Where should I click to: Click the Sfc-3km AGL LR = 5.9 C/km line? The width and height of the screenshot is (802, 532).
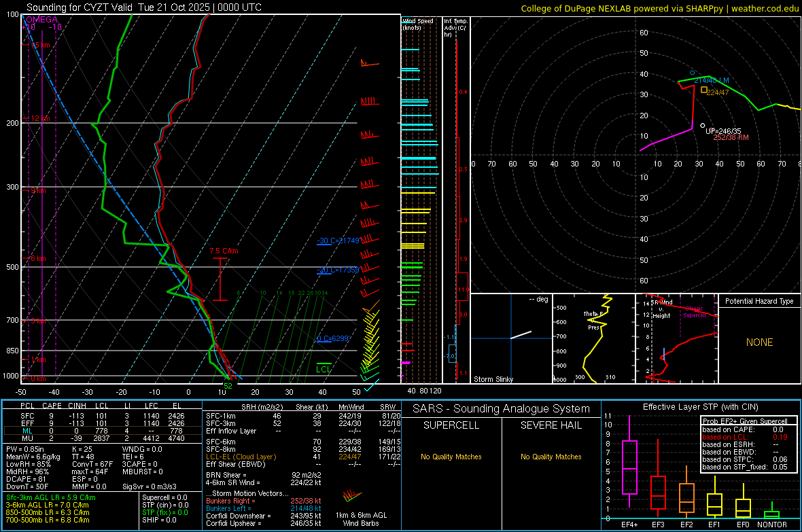pyautogui.click(x=51, y=497)
